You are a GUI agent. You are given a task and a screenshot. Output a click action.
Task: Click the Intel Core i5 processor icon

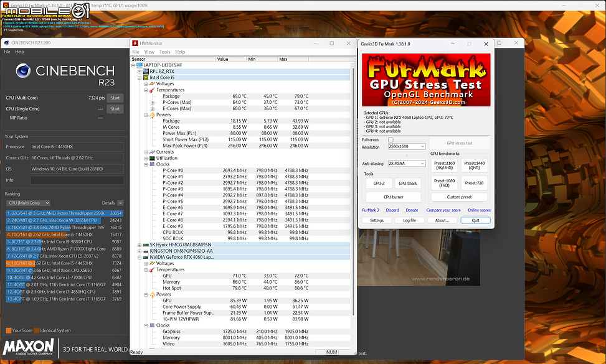click(x=146, y=78)
